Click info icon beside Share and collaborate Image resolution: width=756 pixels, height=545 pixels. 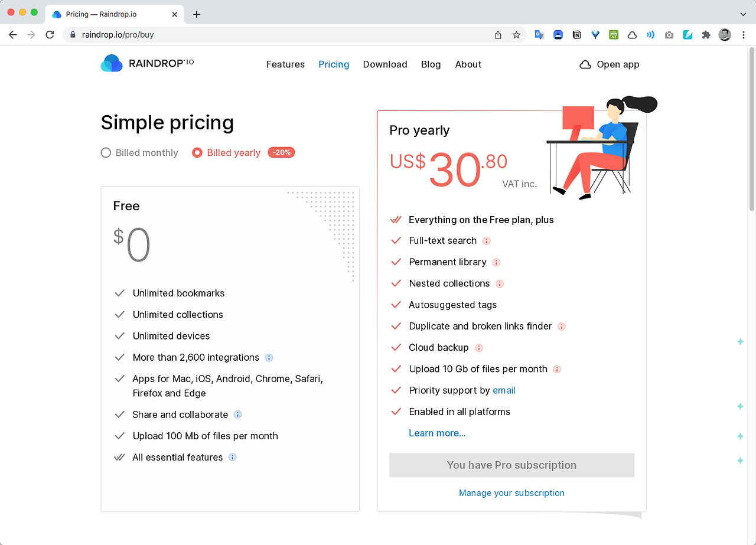point(237,415)
